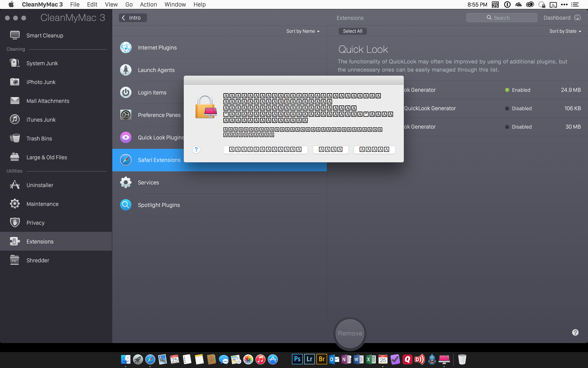The height and width of the screenshot is (368, 588).
Task: Click the middle dialog button
Action: tap(331, 149)
